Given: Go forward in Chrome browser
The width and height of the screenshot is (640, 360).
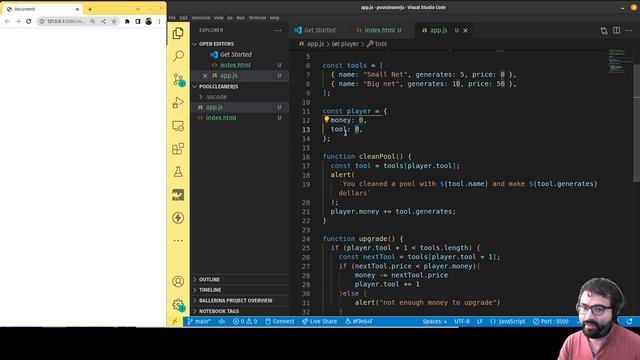Looking at the screenshot, I should 18,21.
